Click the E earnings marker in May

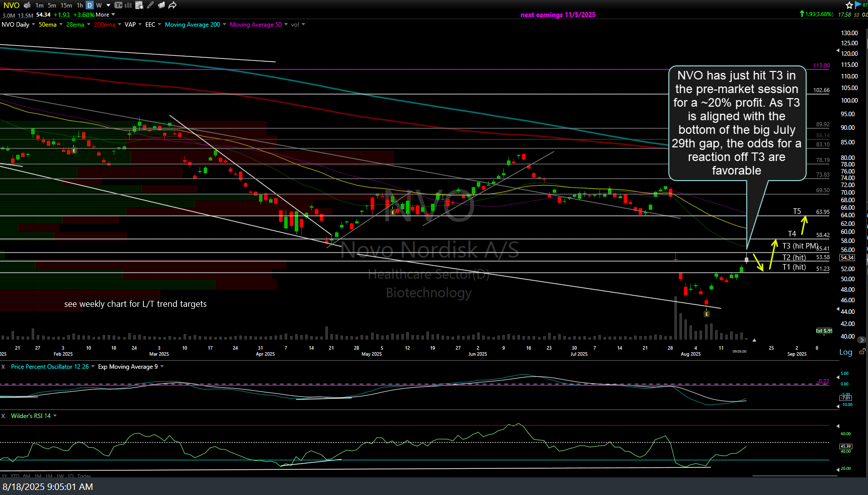[x=393, y=212]
